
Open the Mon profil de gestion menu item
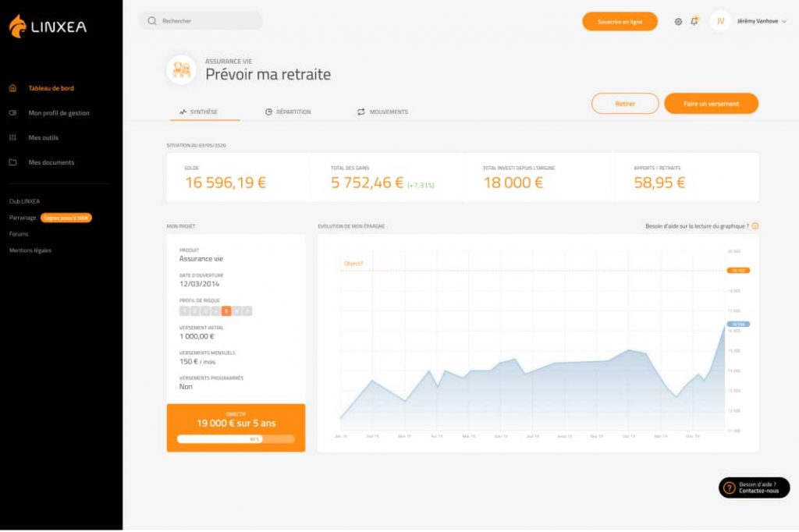click(x=59, y=113)
